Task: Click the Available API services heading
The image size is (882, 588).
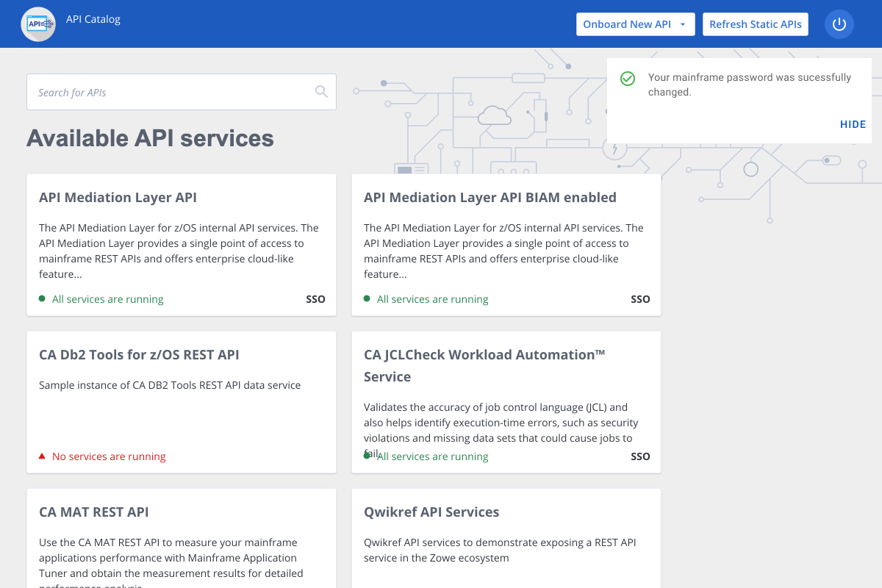Action: point(150,138)
